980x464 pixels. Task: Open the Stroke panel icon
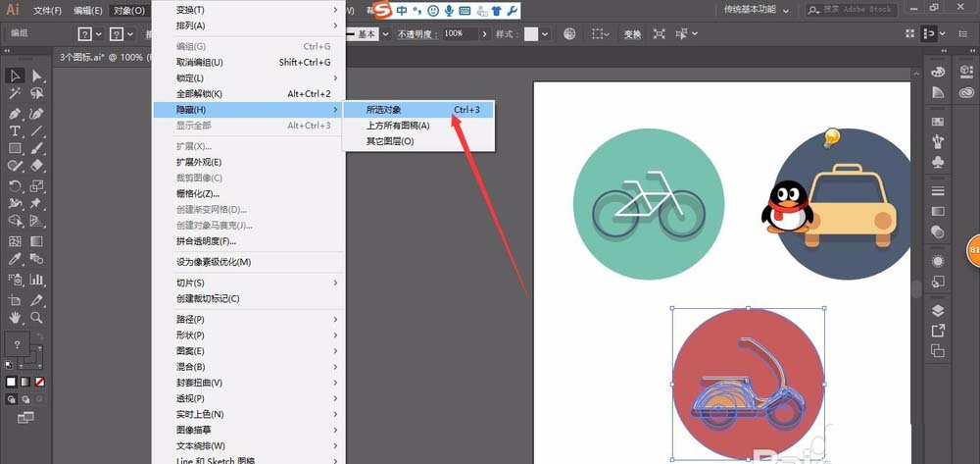click(938, 190)
